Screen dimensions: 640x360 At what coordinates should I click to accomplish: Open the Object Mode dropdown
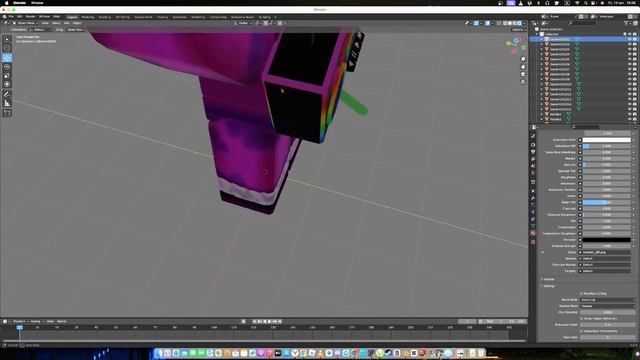point(26,23)
